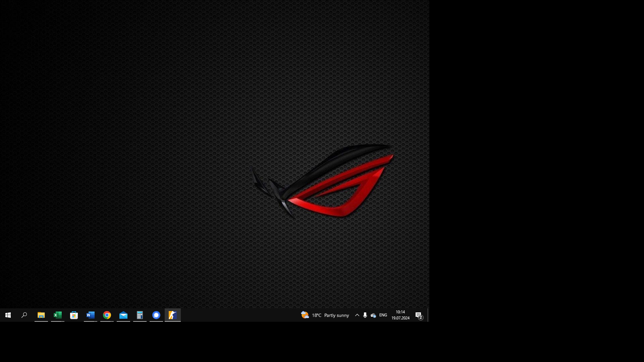The width and height of the screenshot is (644, 362).
Task: Click the Show desktop strip beside notifications
Action: coord(428,315)
